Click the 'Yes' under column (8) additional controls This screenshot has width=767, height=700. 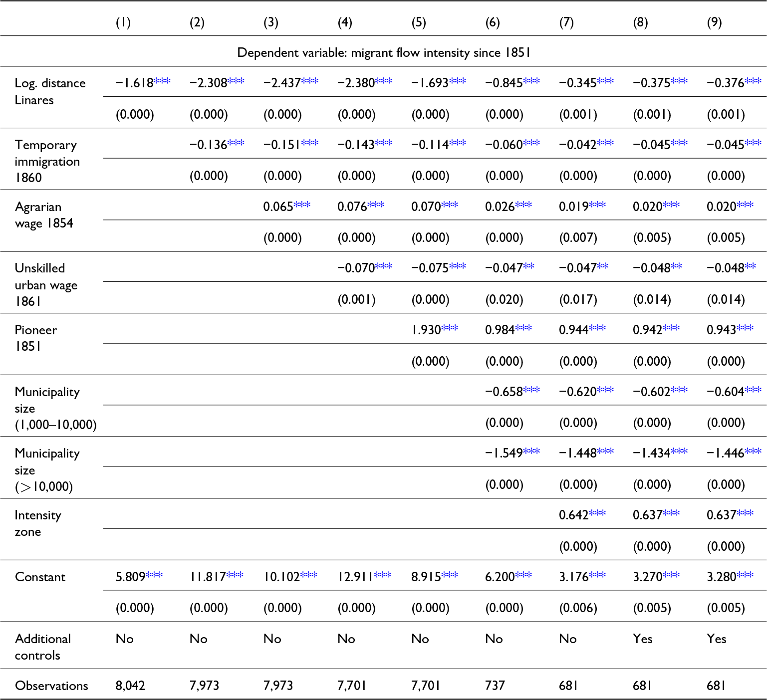642,639
